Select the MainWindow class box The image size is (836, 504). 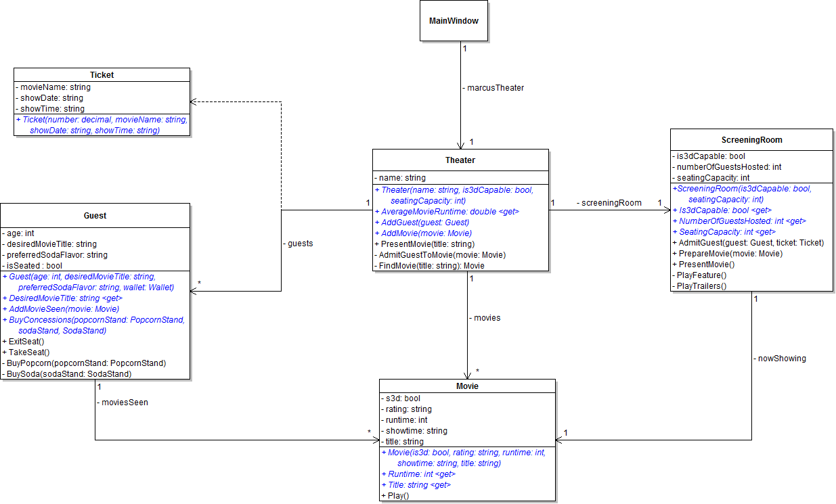point(454,21)
